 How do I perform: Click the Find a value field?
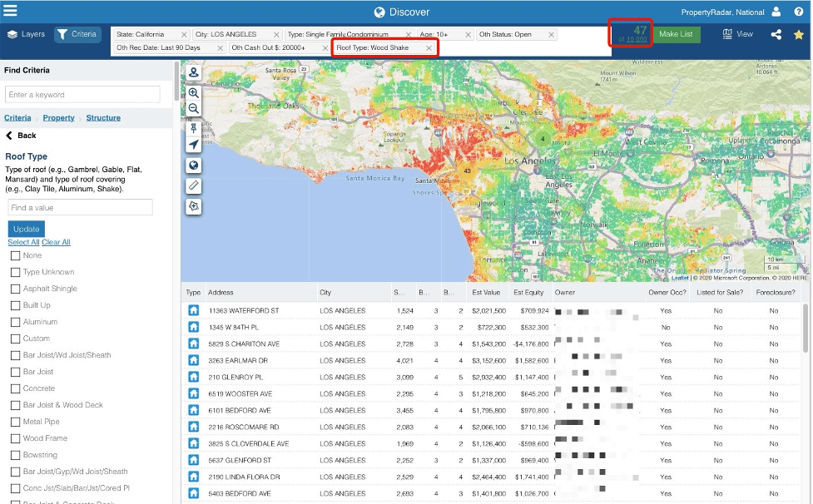[x=80, y=207]
